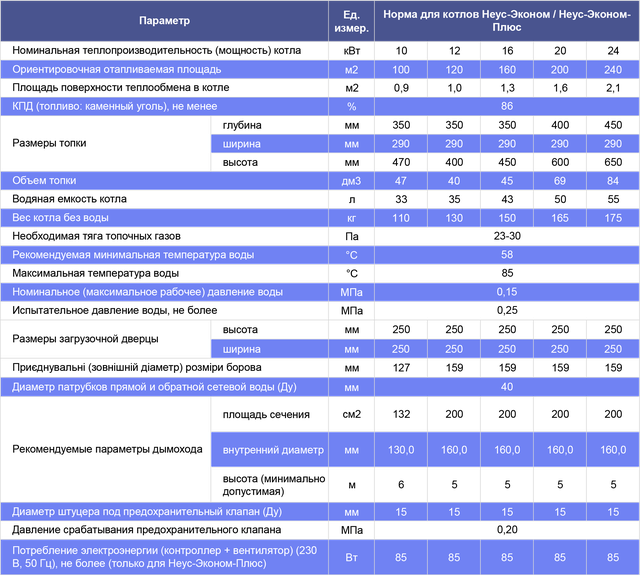The height and width of the screenshot is (575, 640).
Task: Click 'Размеры загрузочной дверцы' row label
Action: click(85, 339)
